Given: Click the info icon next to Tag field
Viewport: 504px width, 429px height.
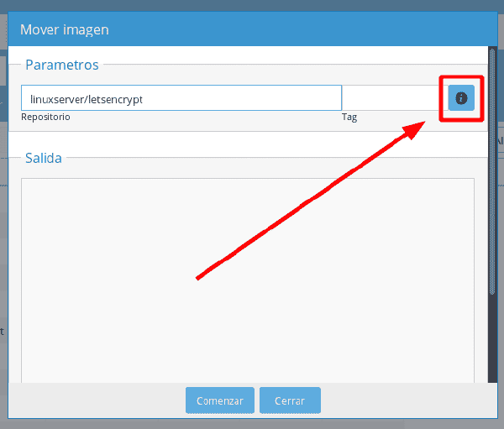Looking at the screenshot, I should 461,98.
